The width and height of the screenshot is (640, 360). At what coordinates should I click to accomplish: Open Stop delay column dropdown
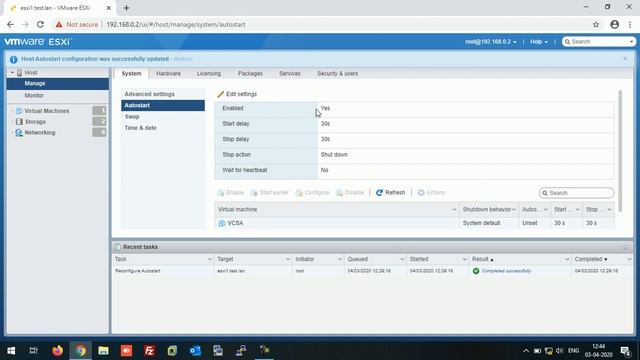pos(609,210)
